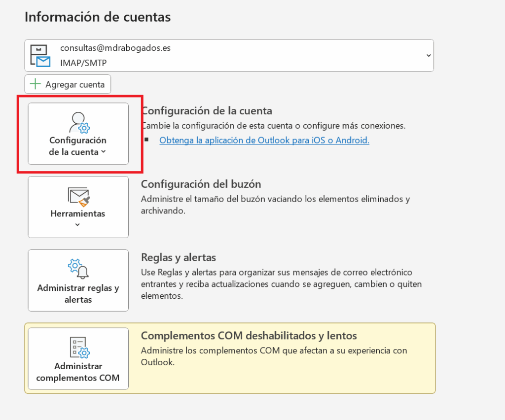Image resolution: width=505 pixels, height=420 pixels.
Task: Click the Herramientas chevron arrow
Action: point(77,225)
